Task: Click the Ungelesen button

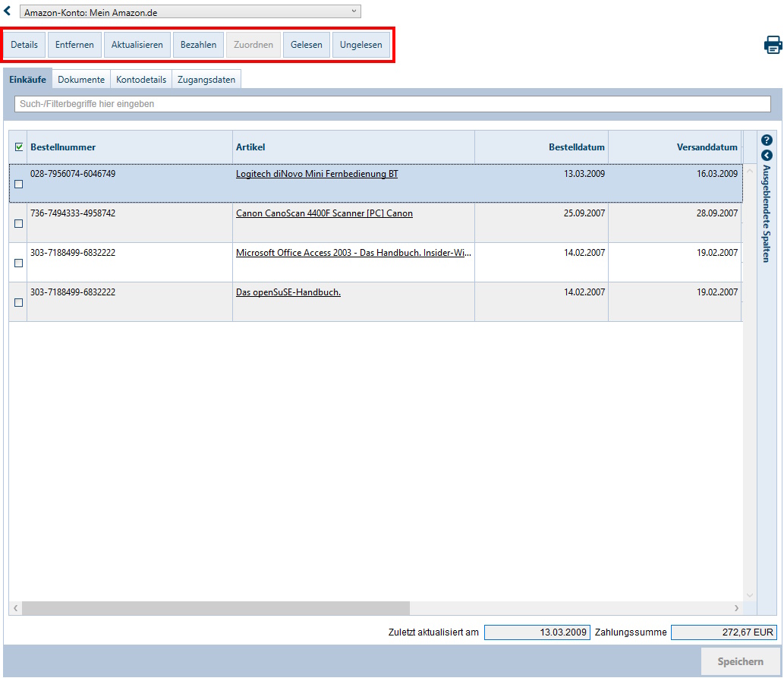Action: click(x=361, y=45)
